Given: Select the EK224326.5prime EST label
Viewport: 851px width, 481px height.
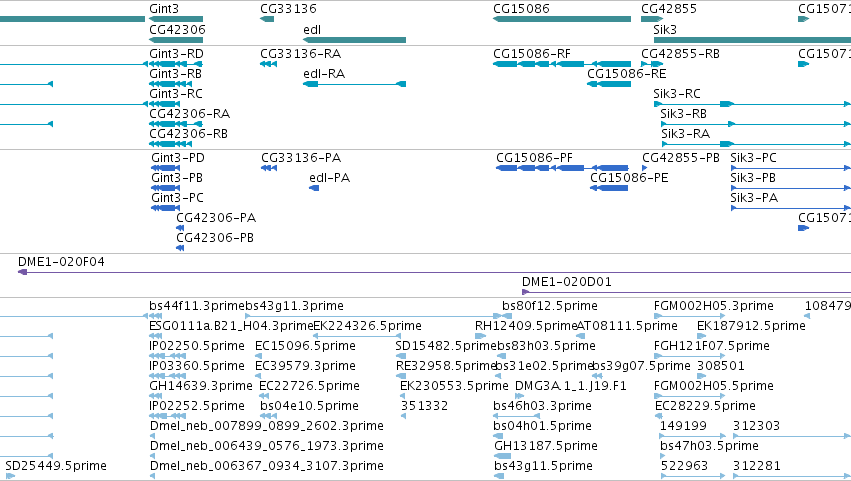Looking at the screenshot, I should point(367,326).
